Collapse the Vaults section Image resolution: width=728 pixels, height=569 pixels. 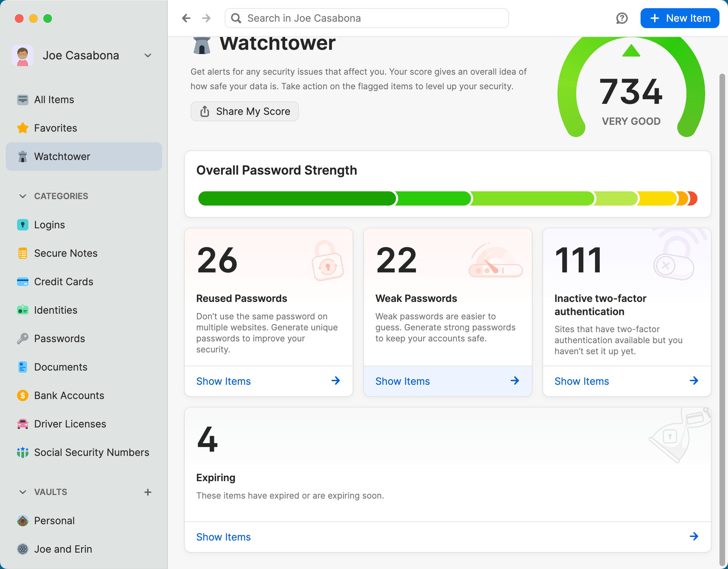(x=23, y=492)
